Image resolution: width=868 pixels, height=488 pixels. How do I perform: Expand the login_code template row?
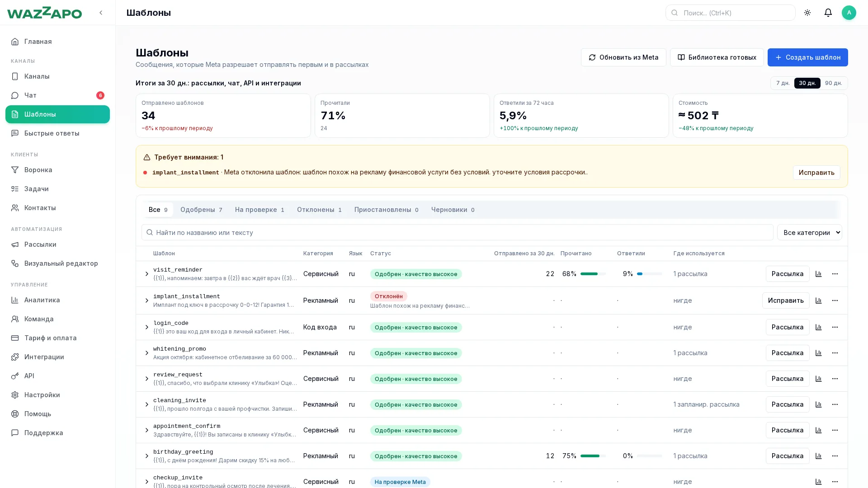[x=146, y=327]
